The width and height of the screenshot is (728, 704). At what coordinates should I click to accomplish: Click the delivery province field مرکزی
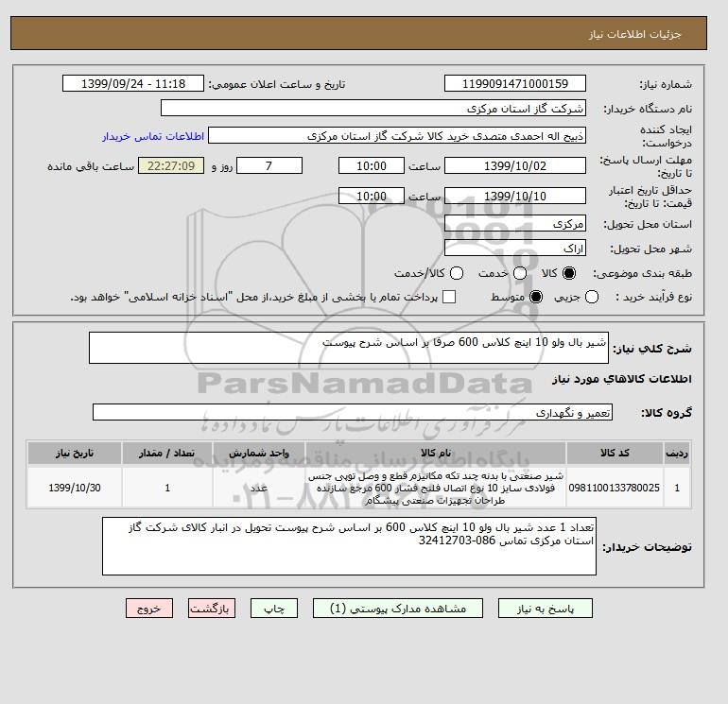pyautogui.click(x=515, y=224)
